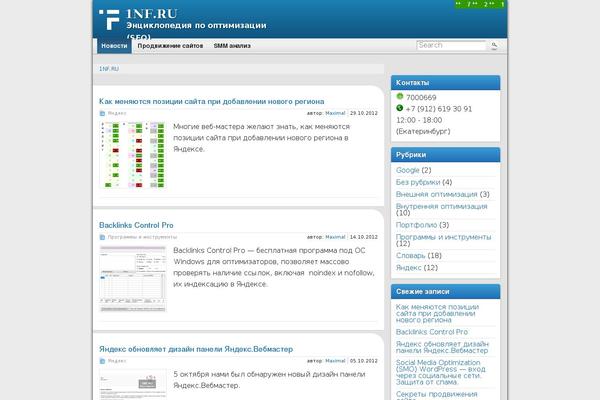Click category icon of Яндекс.Вебмастер post

102,361
